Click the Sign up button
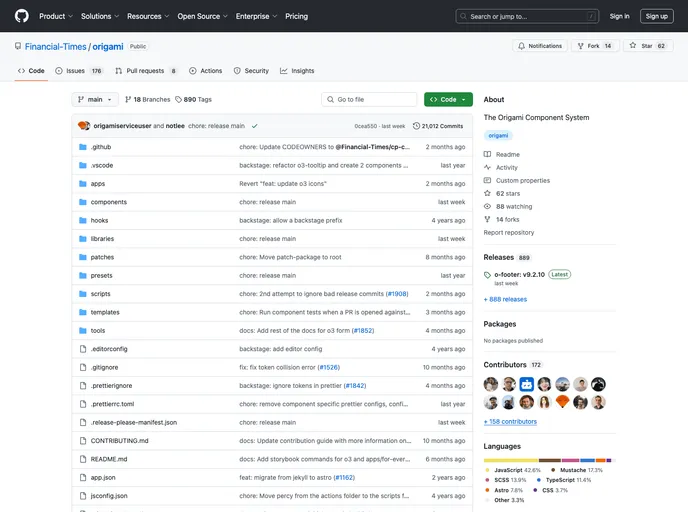688x512 pixels. click(656, 16)
